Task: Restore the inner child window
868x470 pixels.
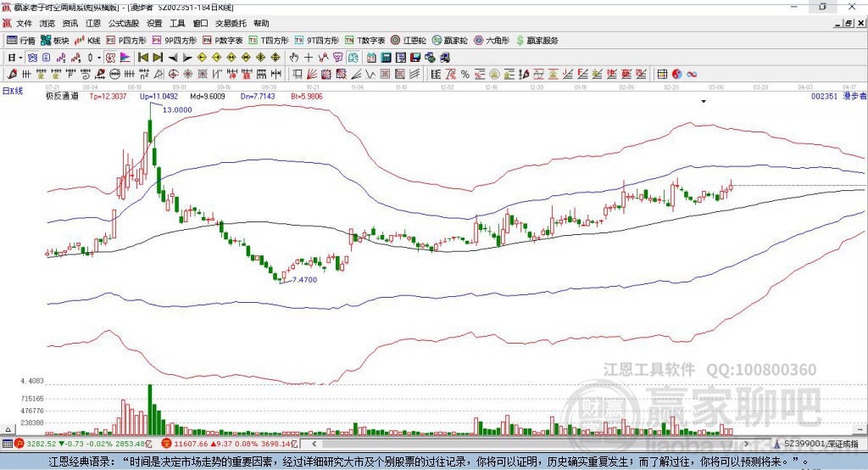Action: click(x=849, y=23)
